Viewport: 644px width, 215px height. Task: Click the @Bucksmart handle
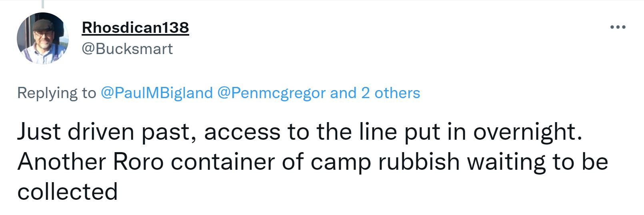127,49
